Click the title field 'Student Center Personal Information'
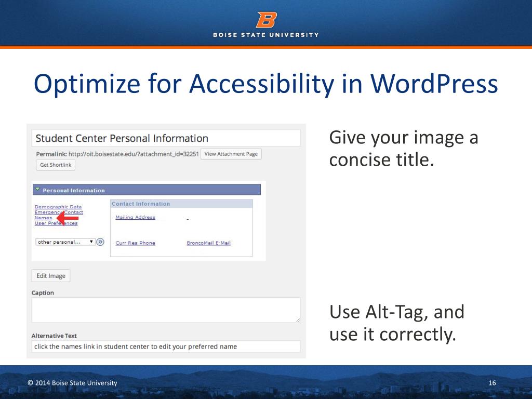This screenshot has width=532, height=399. (166, 138)
